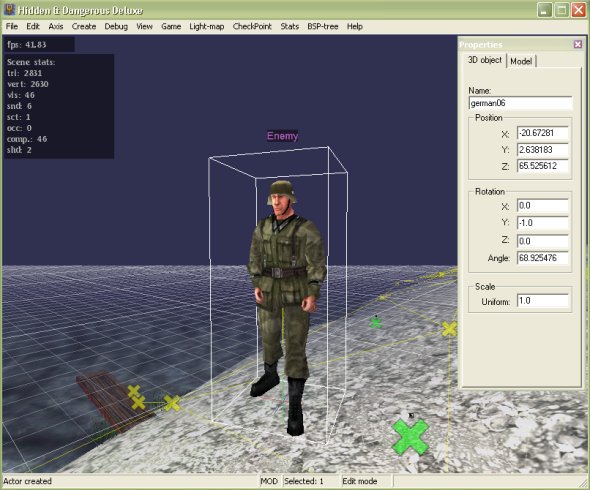Open the BSP-tree menu
Image resolution: width=590 pixels, height=490 pixels.
[x=322, y=26]
